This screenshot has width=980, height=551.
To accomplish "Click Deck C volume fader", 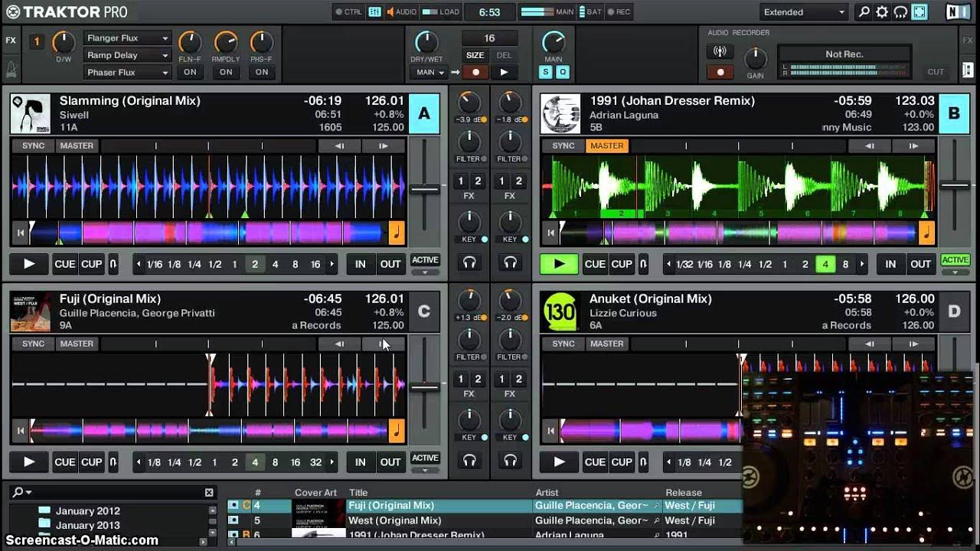I will (x=425, y=387).
